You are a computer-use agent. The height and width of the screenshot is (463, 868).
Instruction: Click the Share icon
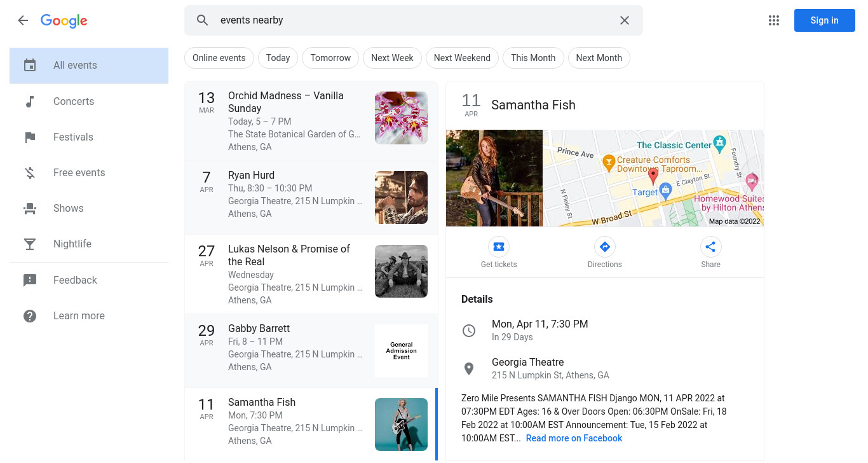[x=710, y=247]
